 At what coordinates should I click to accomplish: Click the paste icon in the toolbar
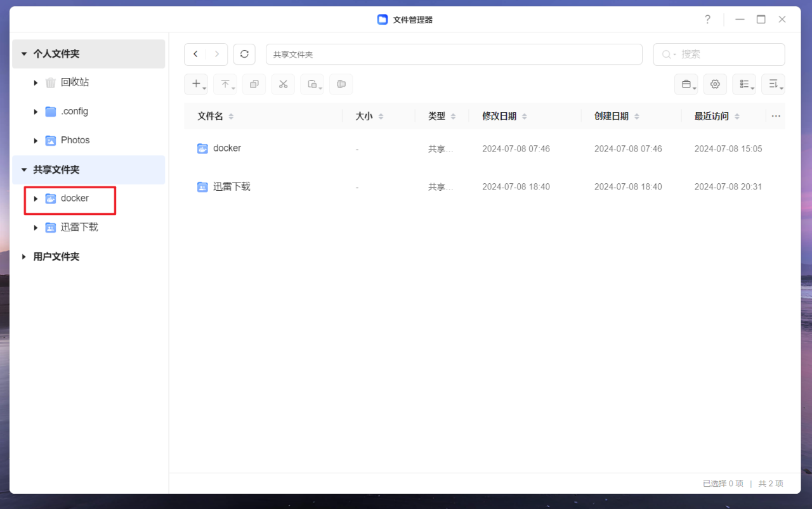coord(311,84)
